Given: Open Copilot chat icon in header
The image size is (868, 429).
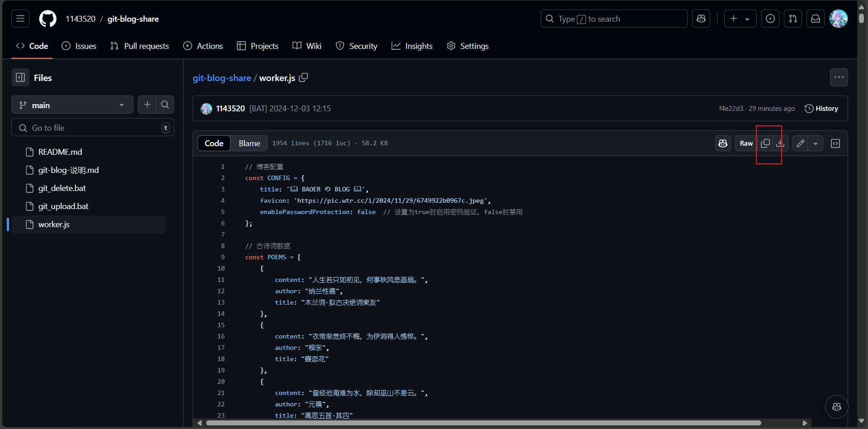Looking at the screenshot, I should (701, 19).
